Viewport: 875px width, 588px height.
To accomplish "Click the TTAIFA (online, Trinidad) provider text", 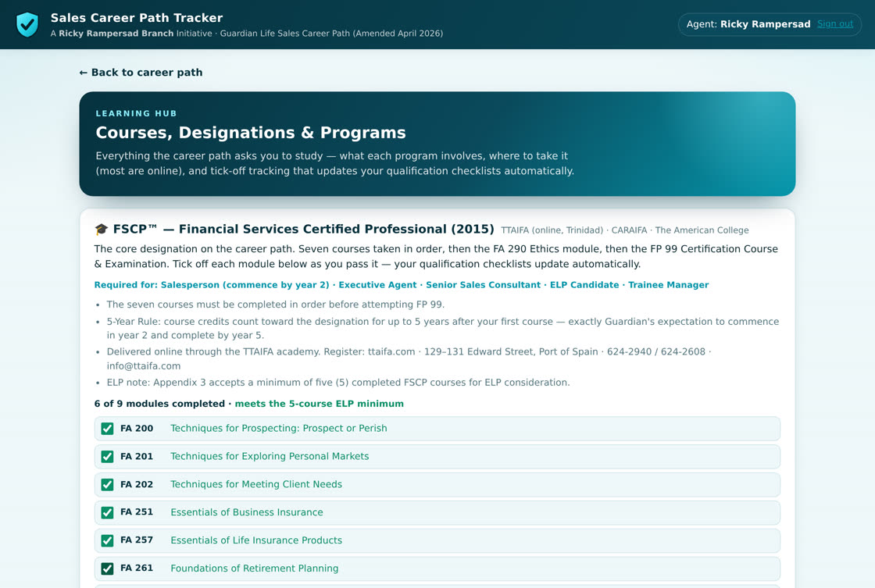I will [552, 230].
